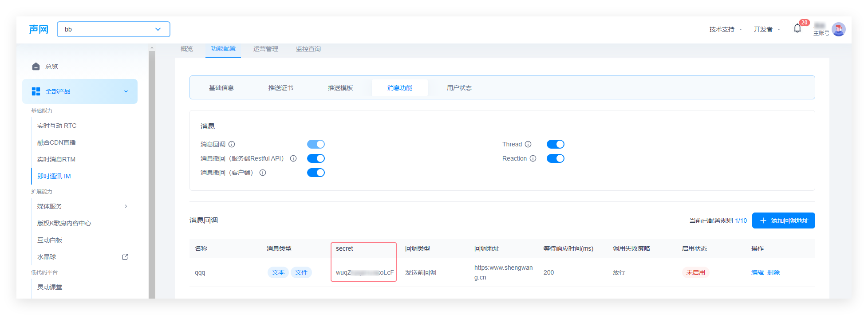Open the 消息功能 sub-tab

coord(400,88)
